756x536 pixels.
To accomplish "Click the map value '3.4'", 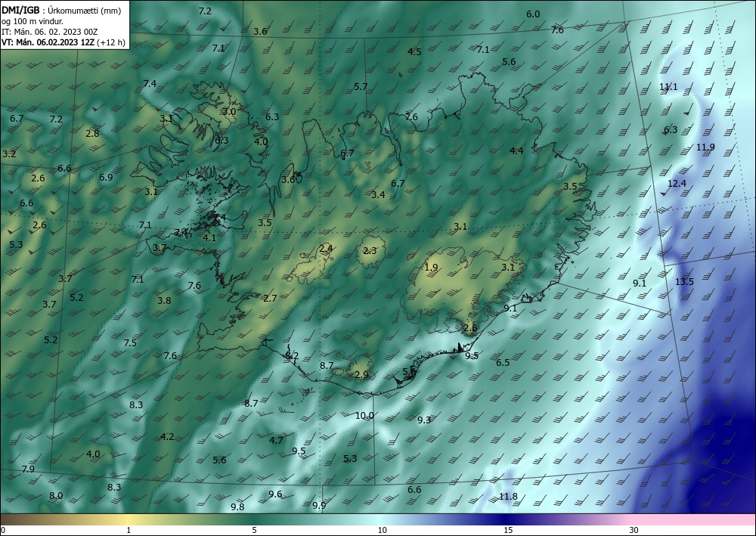I will 378,194.
